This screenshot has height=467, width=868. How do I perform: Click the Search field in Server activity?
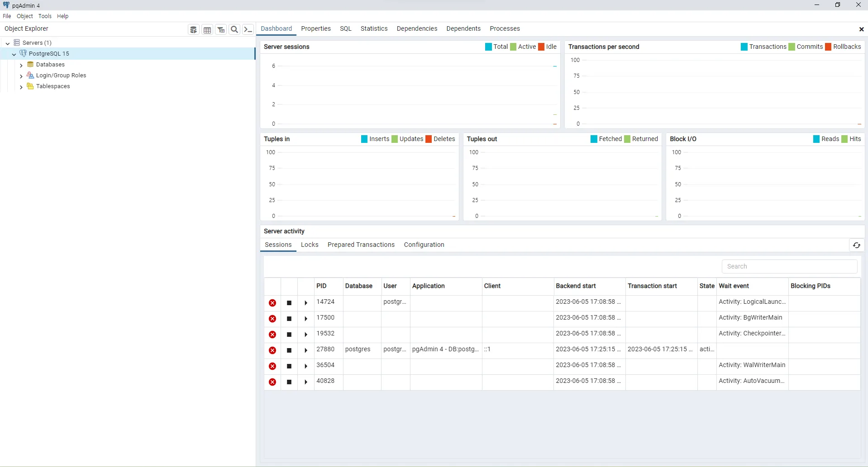pos(789,266)
